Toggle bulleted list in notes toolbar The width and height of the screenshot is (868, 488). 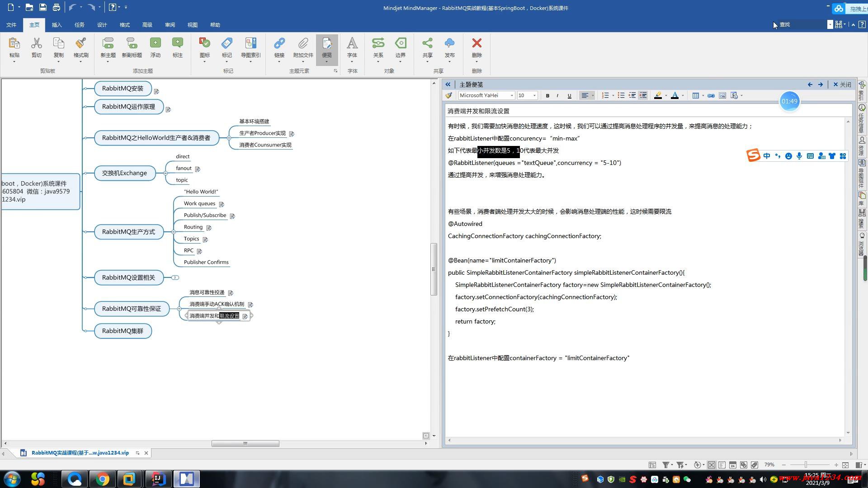click(x=621, y=95)
